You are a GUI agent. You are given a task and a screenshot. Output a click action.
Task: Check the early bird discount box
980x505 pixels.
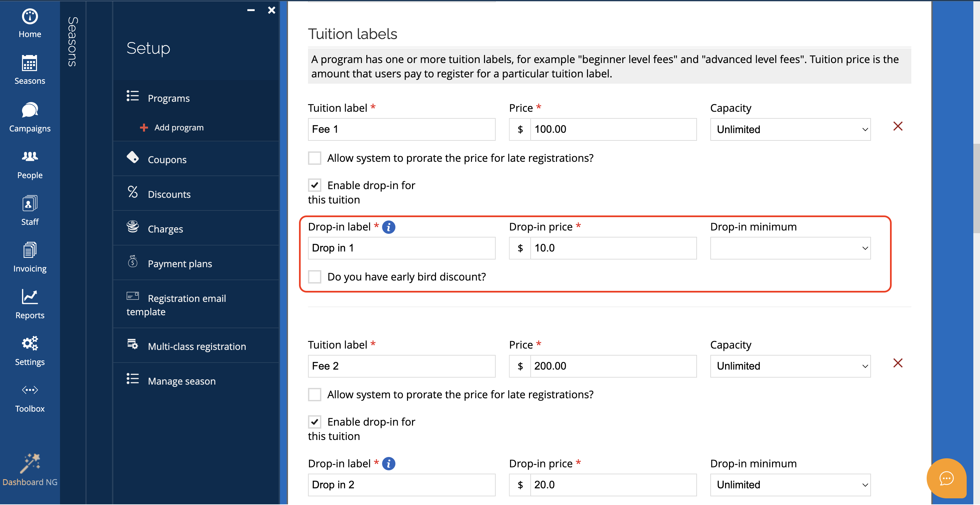pyautogui.click(x=315, y=277)
